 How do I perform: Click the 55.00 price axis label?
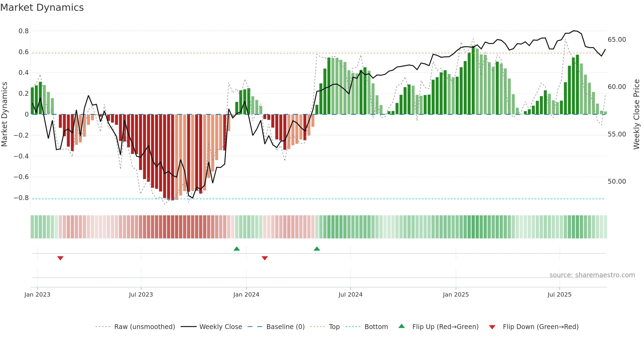[x=617, y=134]
